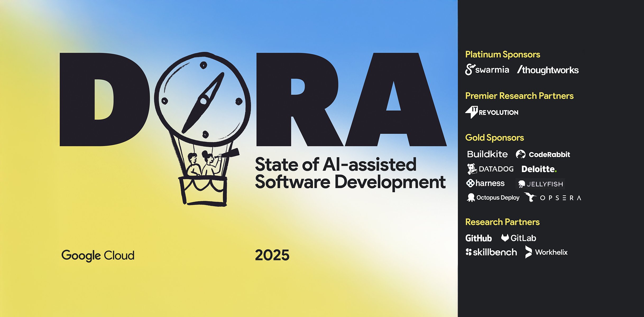Image resolution: width=644 pixels, height=317 pixels.
Task: Click the CodeRabbit rabbit icon
Action: click(x=521, y=154)
